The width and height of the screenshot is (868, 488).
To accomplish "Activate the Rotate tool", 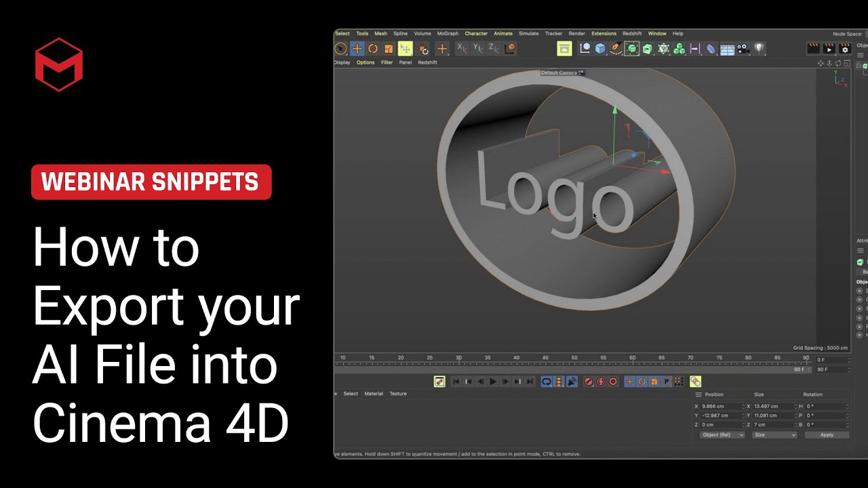I will [373, 49].
